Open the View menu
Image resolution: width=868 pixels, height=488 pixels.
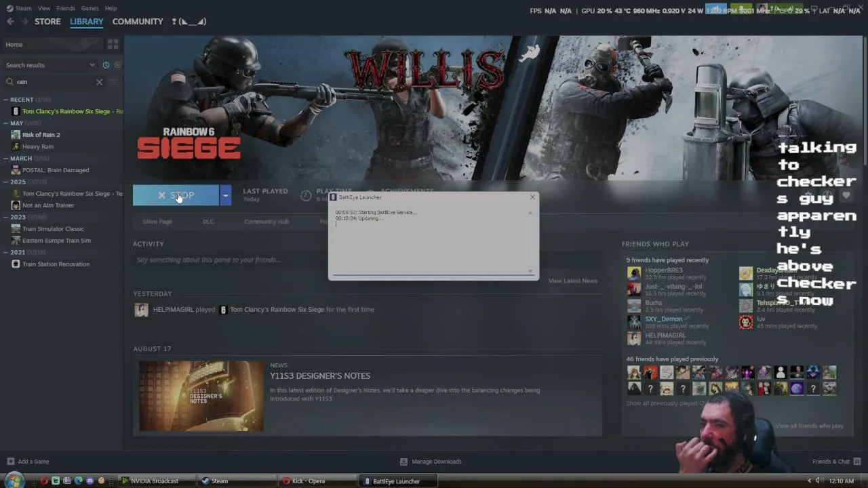[44, 8]
